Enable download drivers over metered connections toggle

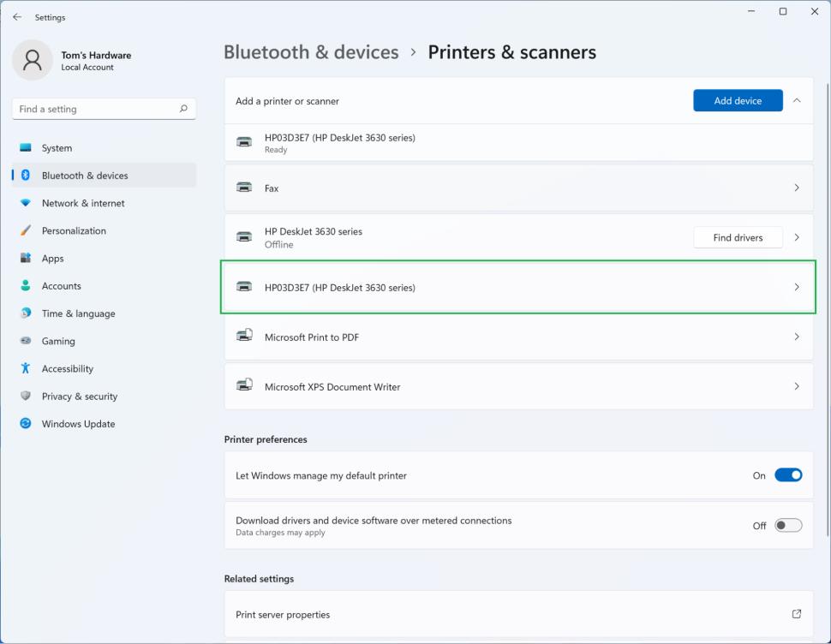(x=788, y=525)
